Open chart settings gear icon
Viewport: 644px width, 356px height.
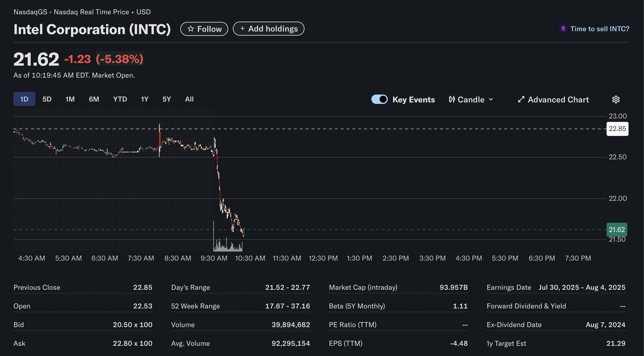(x=616, y=100)
